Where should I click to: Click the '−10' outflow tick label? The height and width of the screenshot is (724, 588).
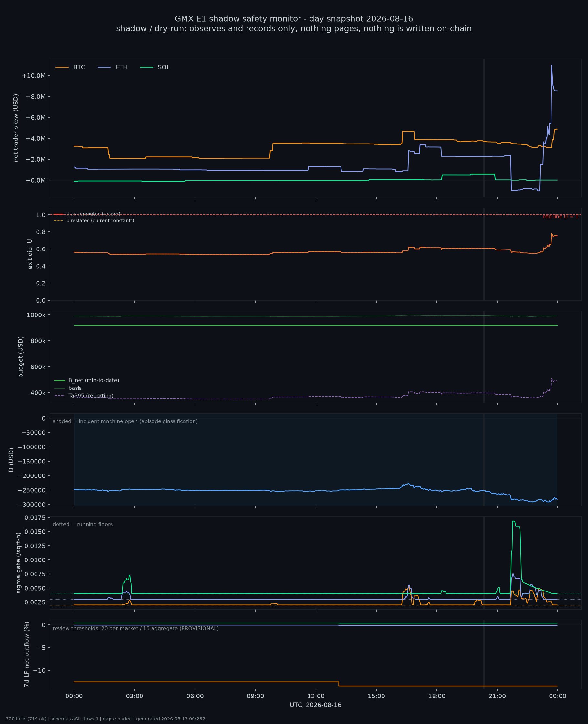point(39,670)
